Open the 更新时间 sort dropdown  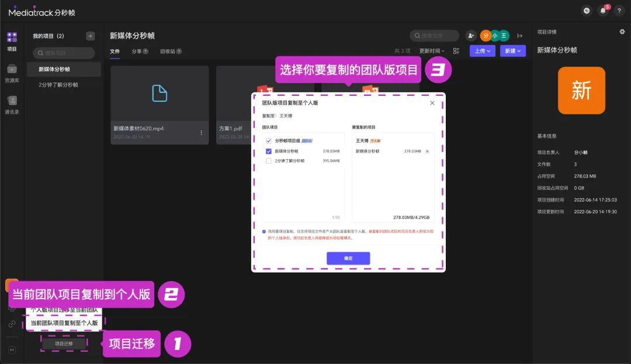point(432,51)
